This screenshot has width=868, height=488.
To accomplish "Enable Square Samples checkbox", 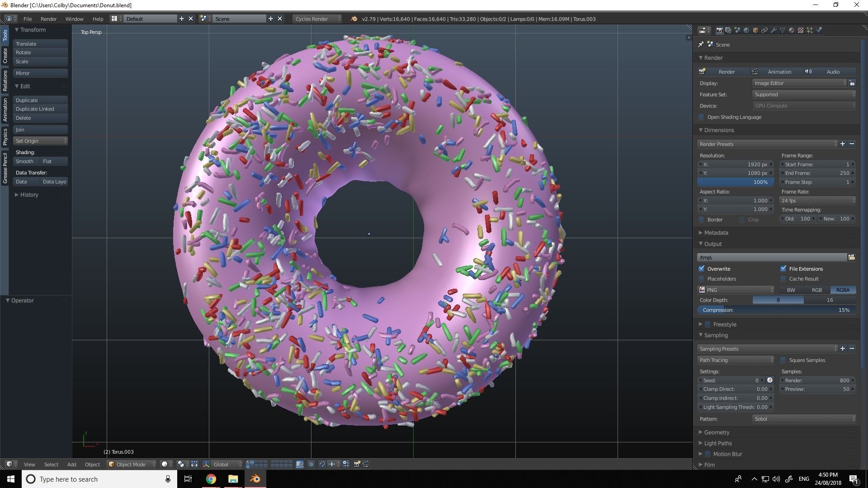I will click(x=783, y=360).
